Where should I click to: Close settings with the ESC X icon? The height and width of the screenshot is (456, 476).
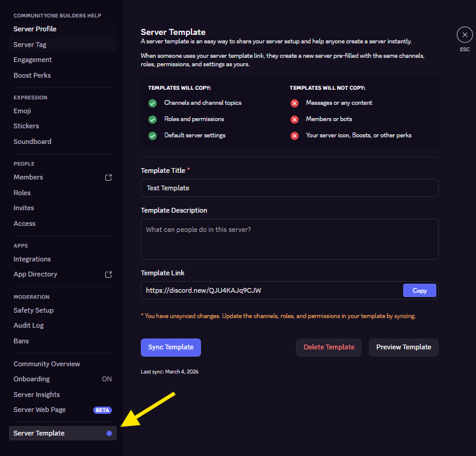click(465, 34)
